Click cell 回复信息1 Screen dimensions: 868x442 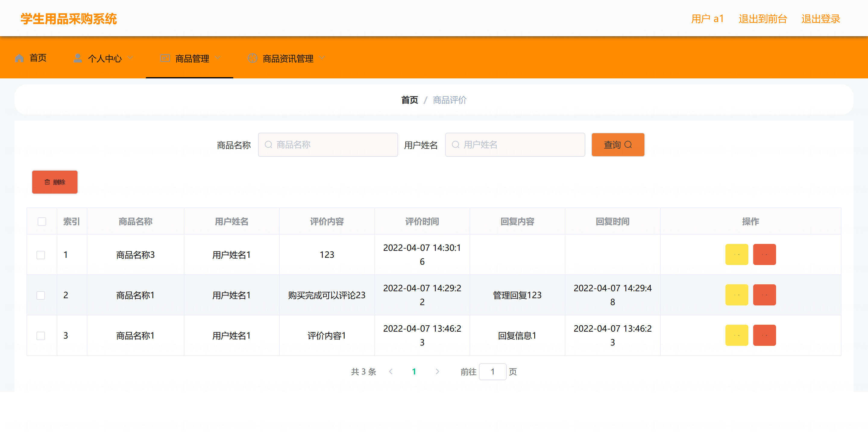point(517,336)
